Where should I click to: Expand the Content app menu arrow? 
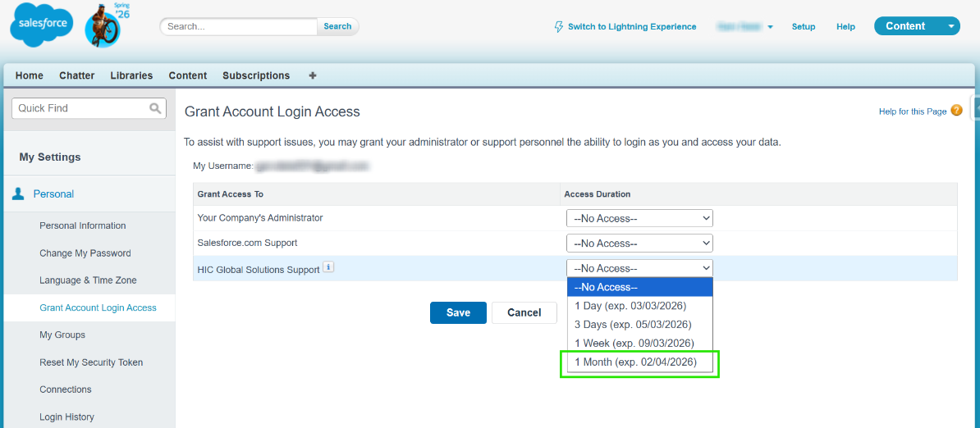951,26
